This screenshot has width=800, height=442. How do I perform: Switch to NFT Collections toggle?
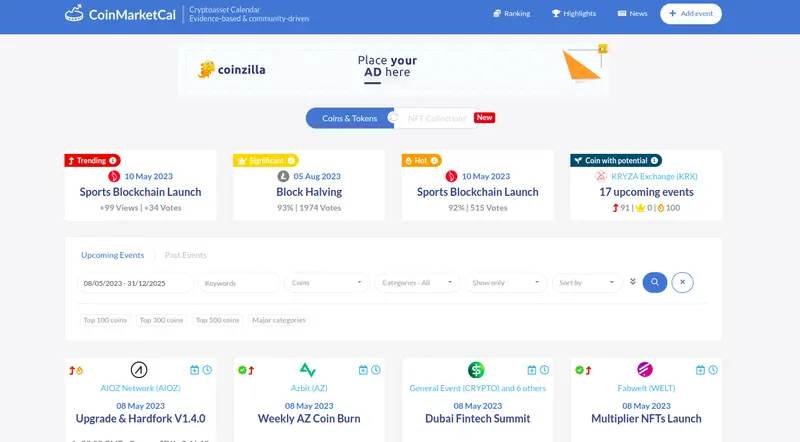[x=436, y=118]
